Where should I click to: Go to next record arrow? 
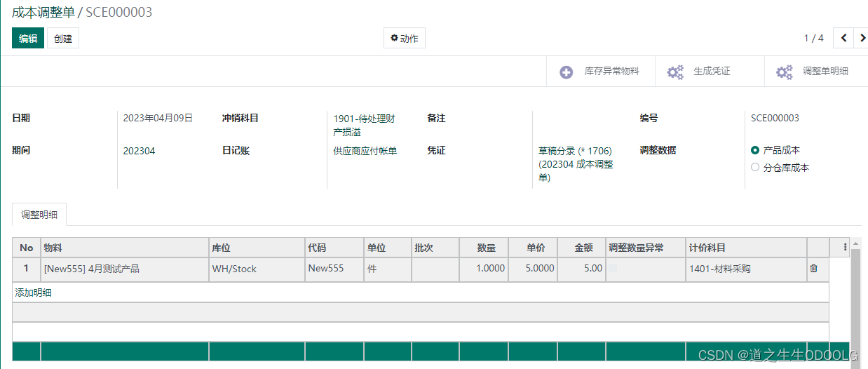(x=862, y=38)
